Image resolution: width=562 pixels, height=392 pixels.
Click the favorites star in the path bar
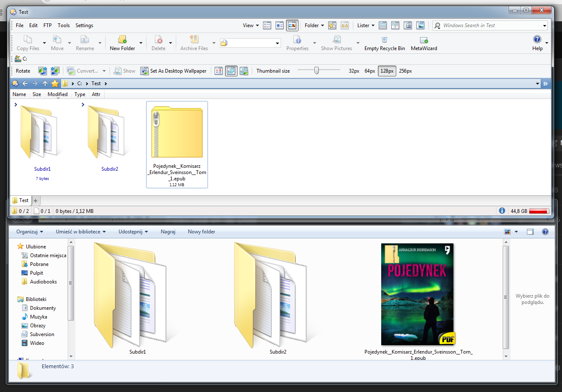tap(55, 83)
